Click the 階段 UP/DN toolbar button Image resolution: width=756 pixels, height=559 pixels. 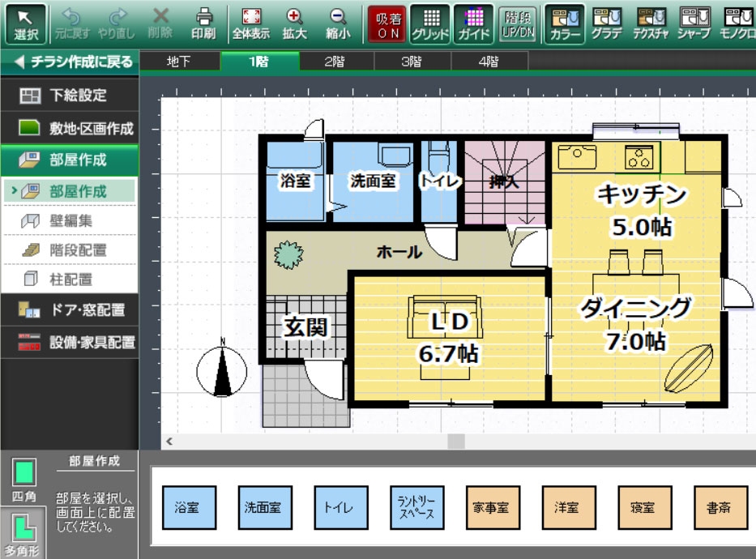(x=517, y=23)
